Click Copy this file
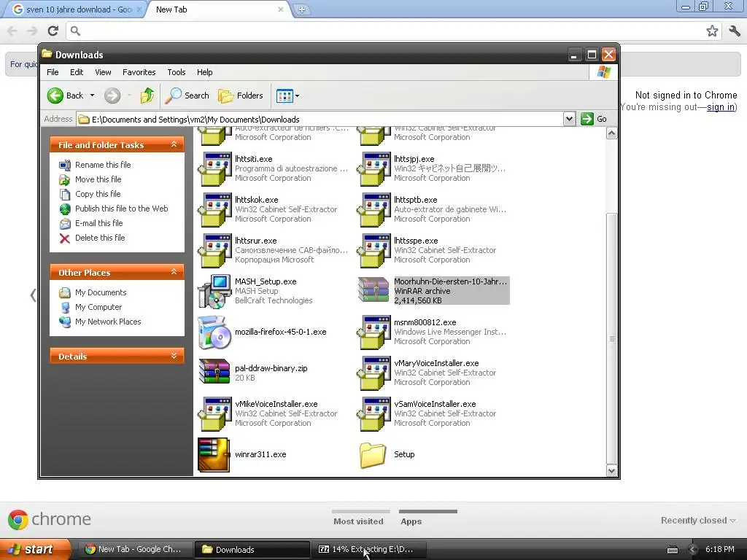 click(x=98, y=194)
